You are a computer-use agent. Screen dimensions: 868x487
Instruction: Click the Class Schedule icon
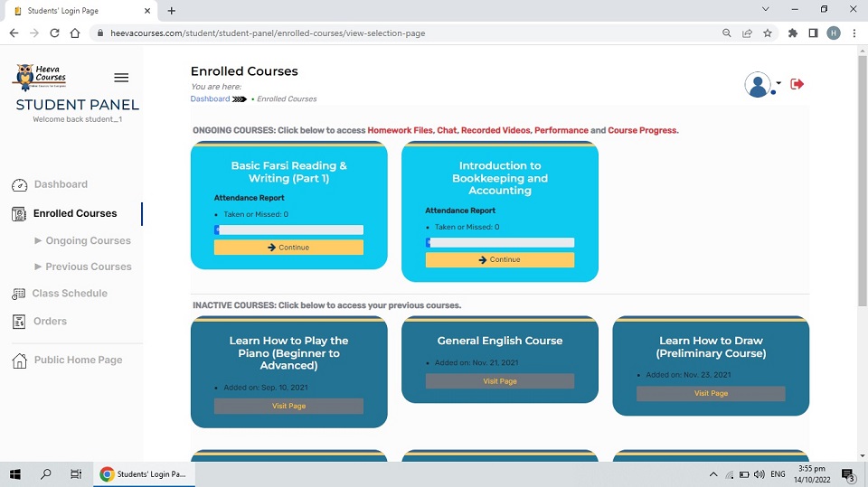click(x=18, y=294)
